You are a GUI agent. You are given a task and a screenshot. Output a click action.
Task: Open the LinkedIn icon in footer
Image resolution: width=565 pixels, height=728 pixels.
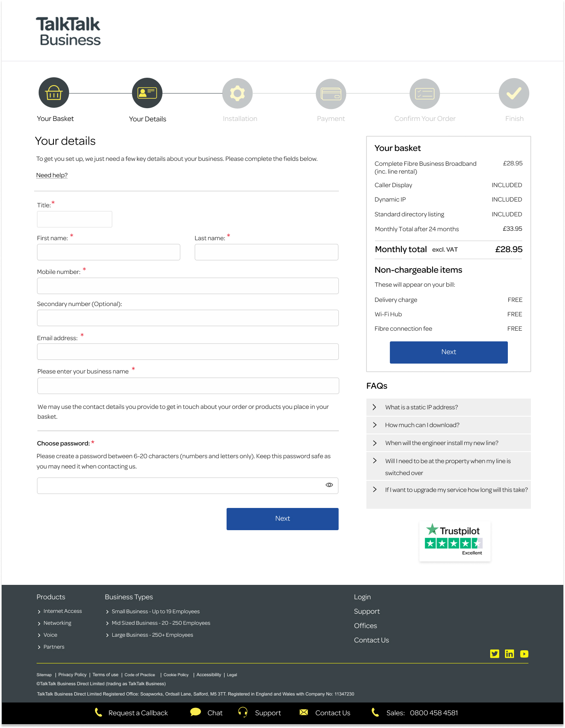coord(509,654)
